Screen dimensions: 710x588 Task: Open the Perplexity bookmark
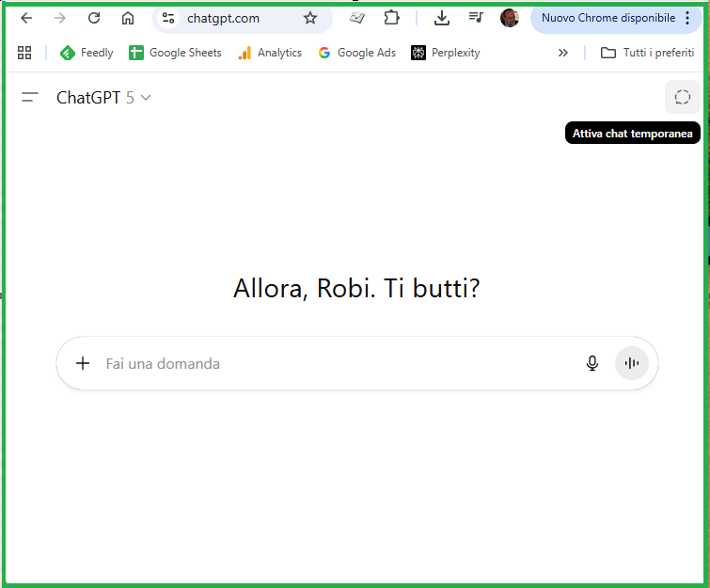446,53
